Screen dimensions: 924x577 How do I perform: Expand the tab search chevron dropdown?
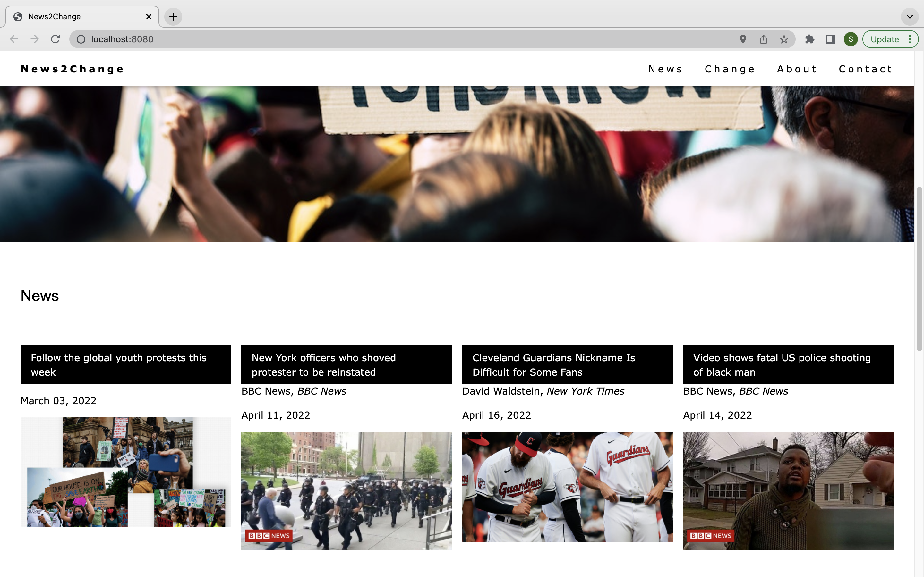pos(910,16)
